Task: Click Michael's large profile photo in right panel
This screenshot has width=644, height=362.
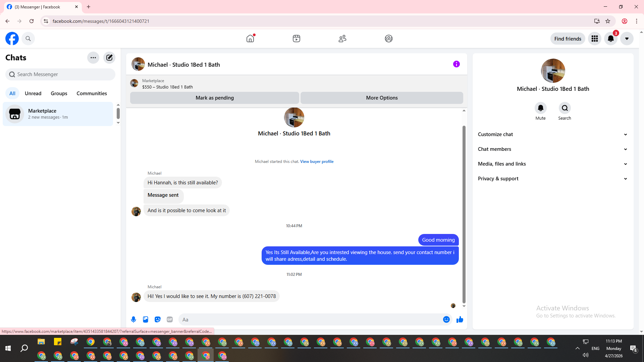Action: point(553,71)
